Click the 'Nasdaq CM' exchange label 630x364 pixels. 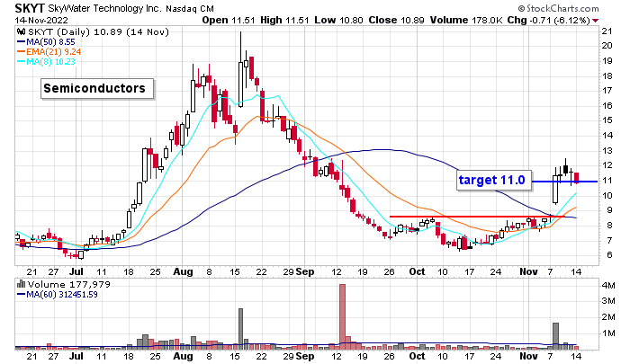click(190, 8)
